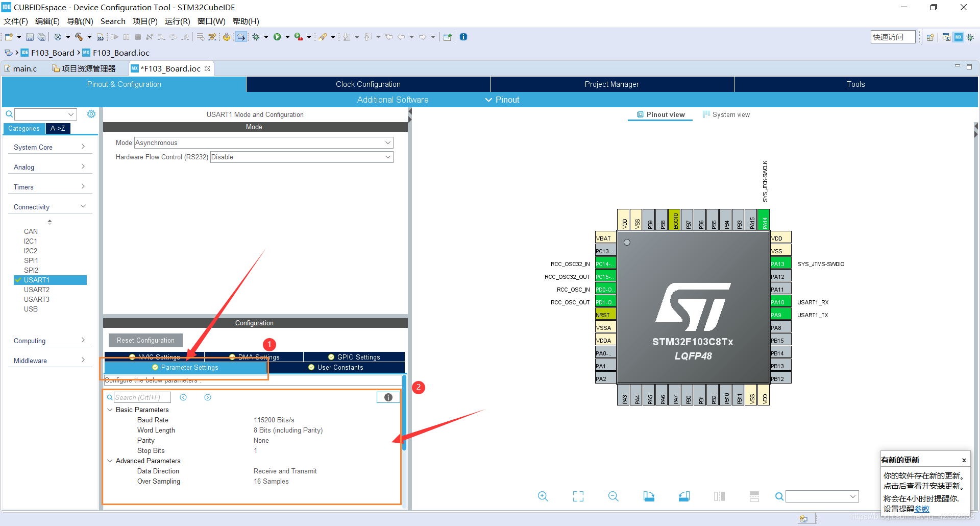Screen dimensions: 980x526
Task: Click the 快速访问 quick access field
Action: pyautogui.click(x=893, y=37)
